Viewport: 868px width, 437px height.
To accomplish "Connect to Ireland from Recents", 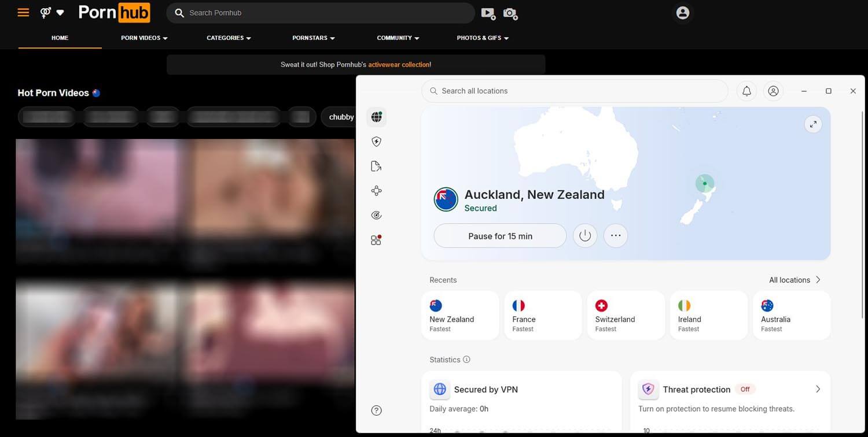I will pyautogui.click(x=708, y=315).
